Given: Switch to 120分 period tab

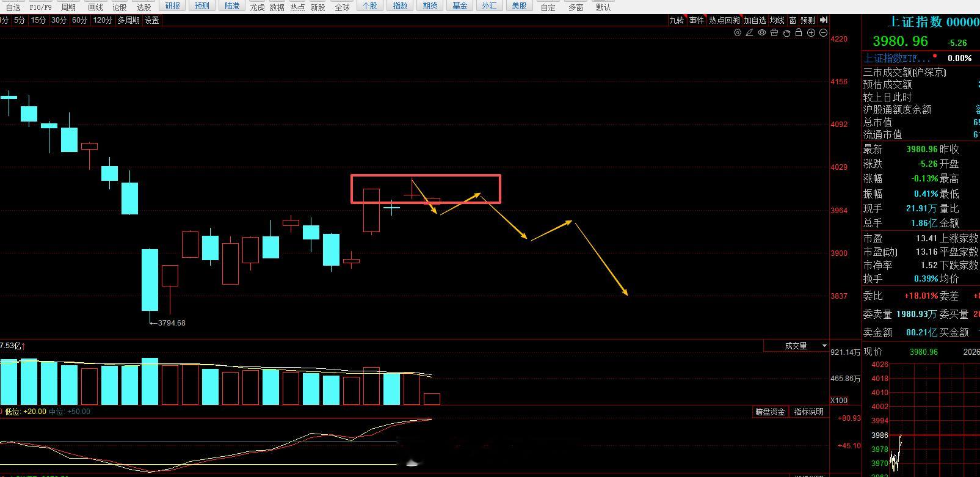Looking at the screenshot, I should click(x=103, y=20).
